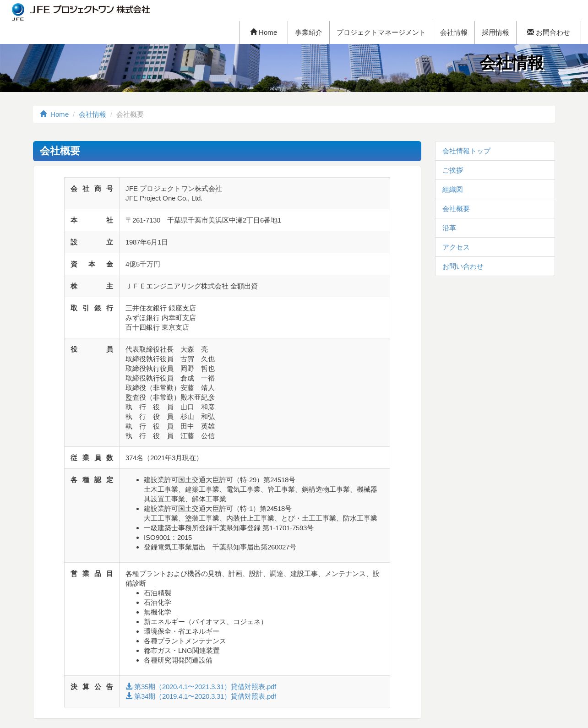Click ISO9001：2015 list item
The height and width of the screenshot is (728, 588).
point(168,538)
